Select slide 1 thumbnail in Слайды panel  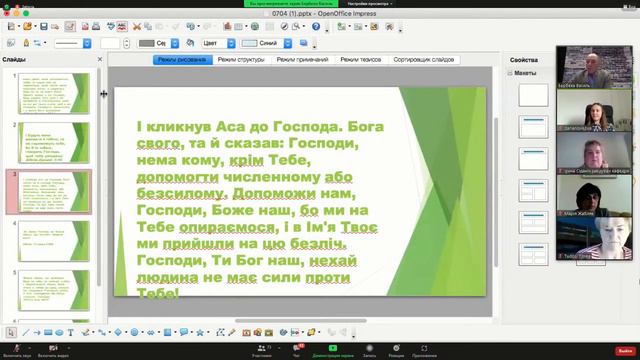[x=54, y=93]
